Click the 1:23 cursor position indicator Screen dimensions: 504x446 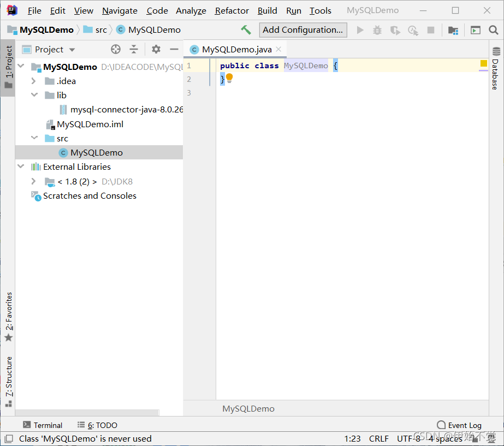click(x=352, y=438)
